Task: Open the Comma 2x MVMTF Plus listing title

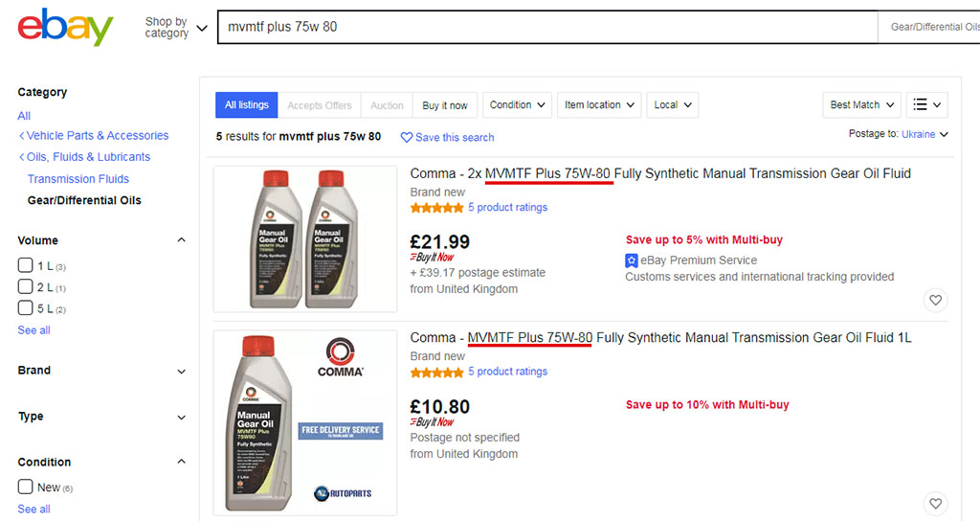Action: (x=660, y=174)
